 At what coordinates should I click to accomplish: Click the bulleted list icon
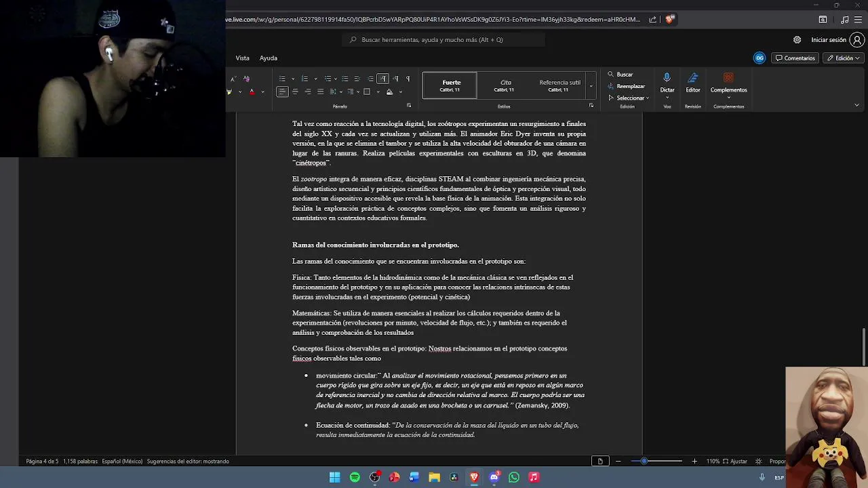282,79
